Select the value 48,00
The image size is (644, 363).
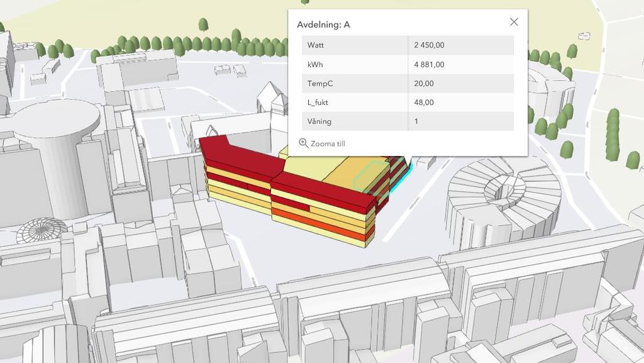click(424, 103)
